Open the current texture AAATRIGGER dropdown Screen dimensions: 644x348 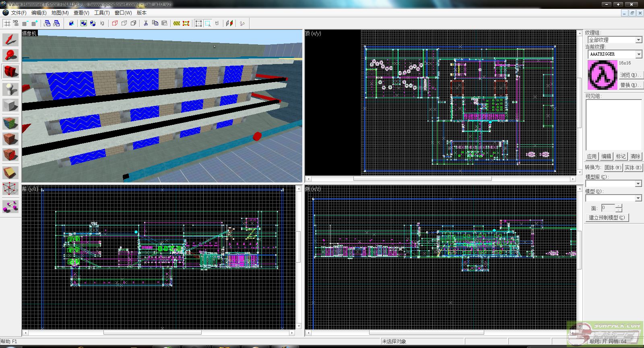coord(638,54)
